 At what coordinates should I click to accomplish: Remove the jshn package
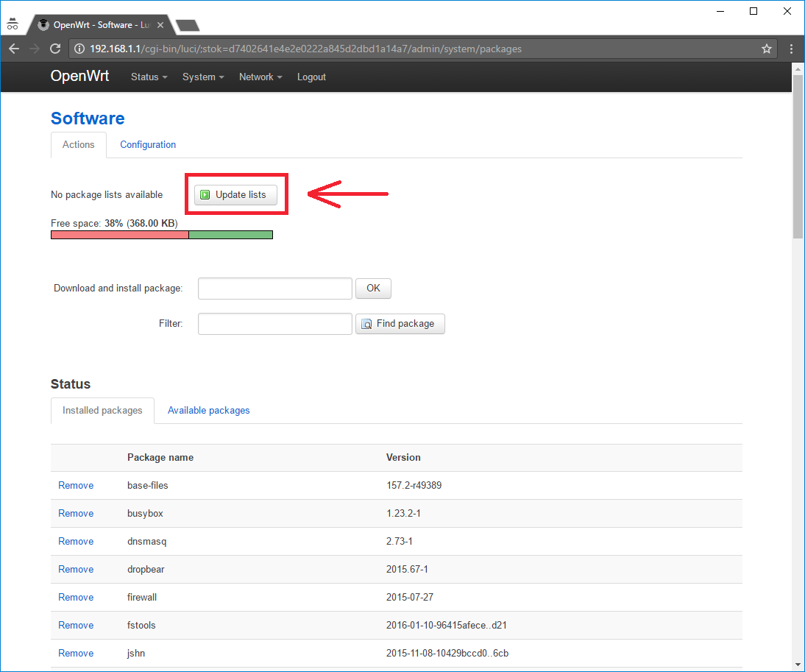[76, 654]
